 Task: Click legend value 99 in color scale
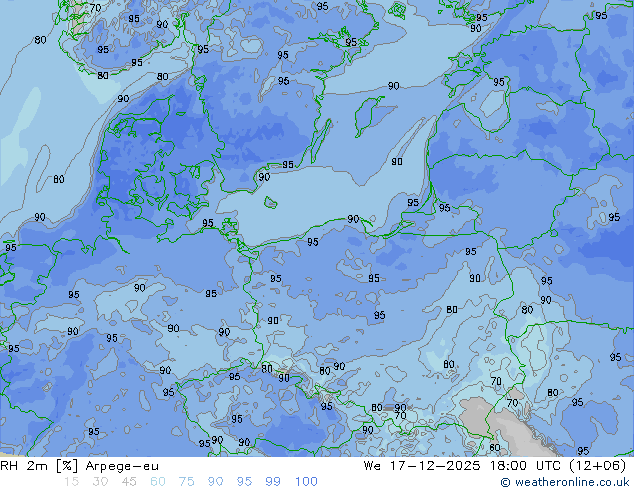click(x=273, y=482)
